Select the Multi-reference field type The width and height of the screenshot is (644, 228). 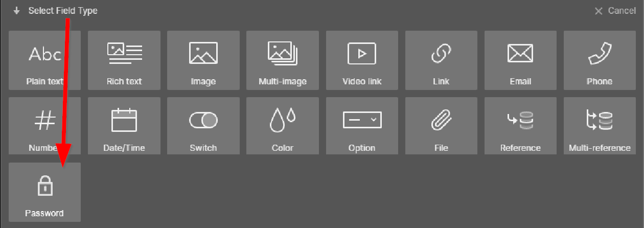tap(600, 126)
